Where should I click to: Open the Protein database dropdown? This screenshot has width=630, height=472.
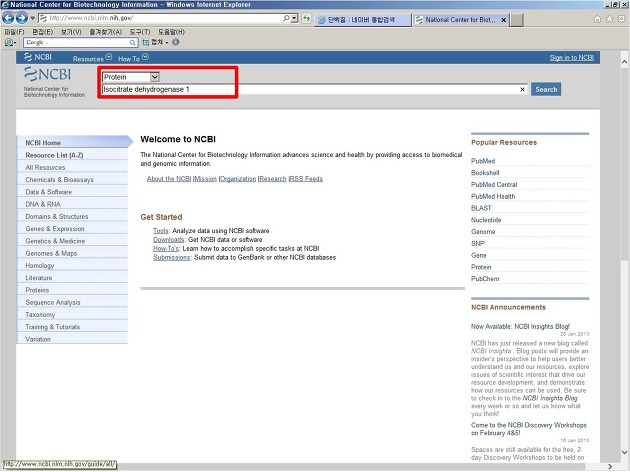coord(131,77)
